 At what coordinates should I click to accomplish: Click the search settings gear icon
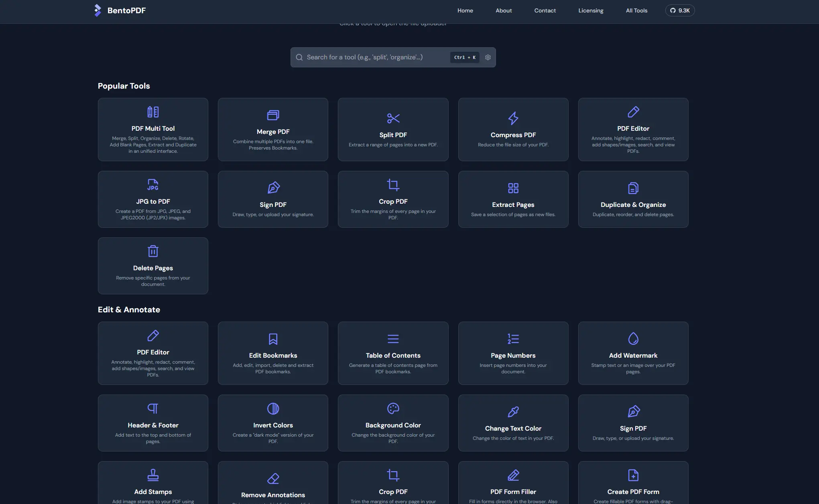tap(488, 57)
